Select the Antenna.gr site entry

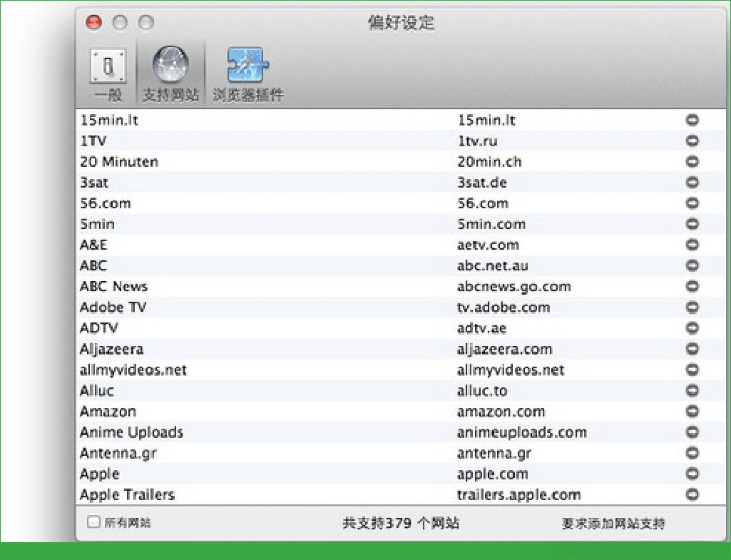[285, 452]
